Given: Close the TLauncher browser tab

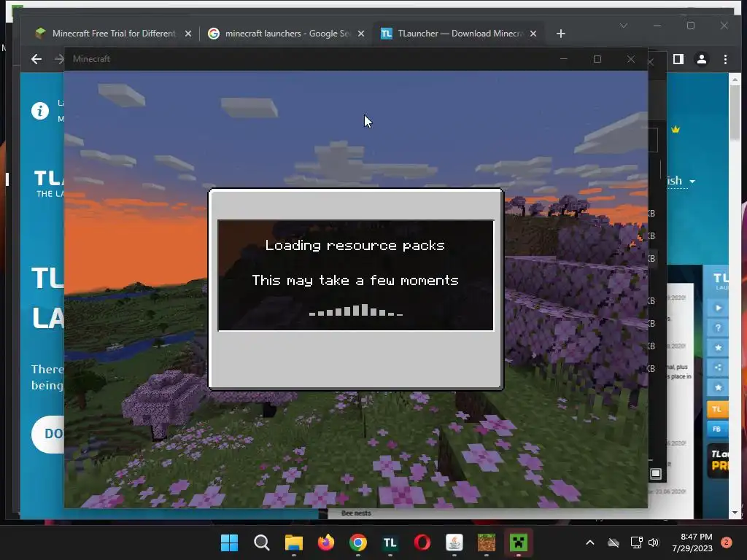Looking at the screenshot, I should 533,34.
